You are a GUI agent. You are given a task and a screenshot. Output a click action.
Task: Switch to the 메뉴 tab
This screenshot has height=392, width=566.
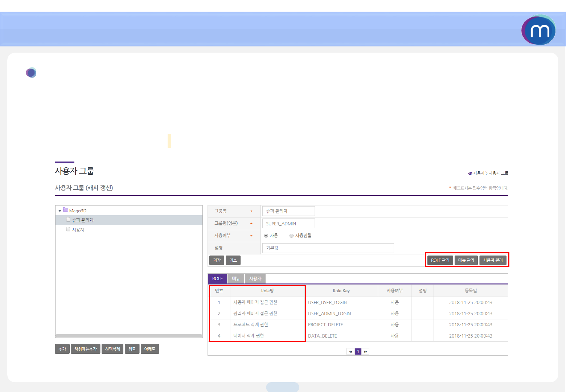click(236, 279)
